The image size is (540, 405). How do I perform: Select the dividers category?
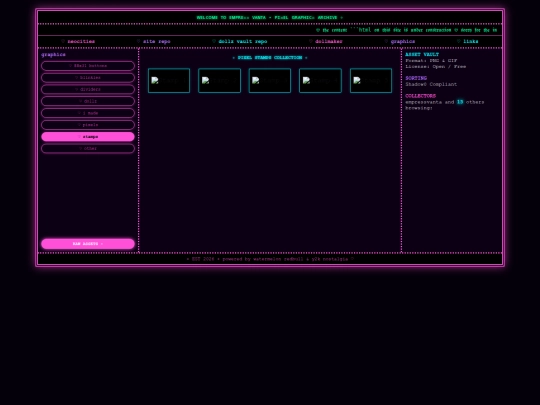(x=88, y=90)
